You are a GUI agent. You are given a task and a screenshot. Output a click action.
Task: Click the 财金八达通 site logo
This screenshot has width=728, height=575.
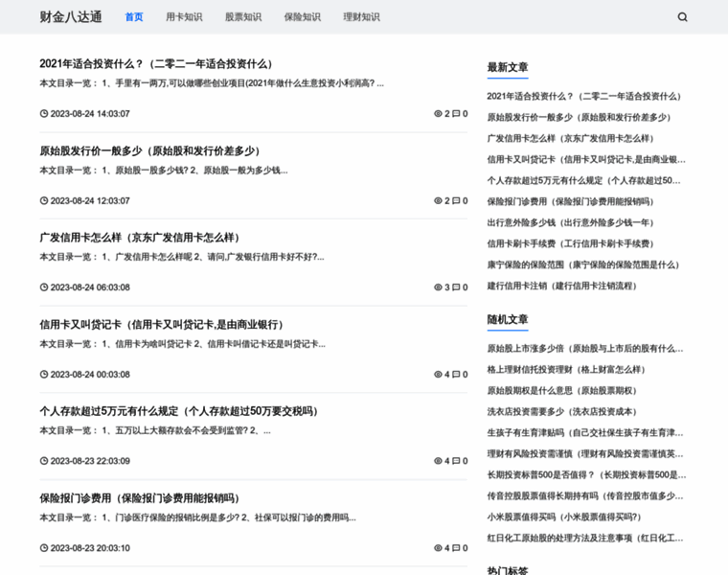point(71,17)
